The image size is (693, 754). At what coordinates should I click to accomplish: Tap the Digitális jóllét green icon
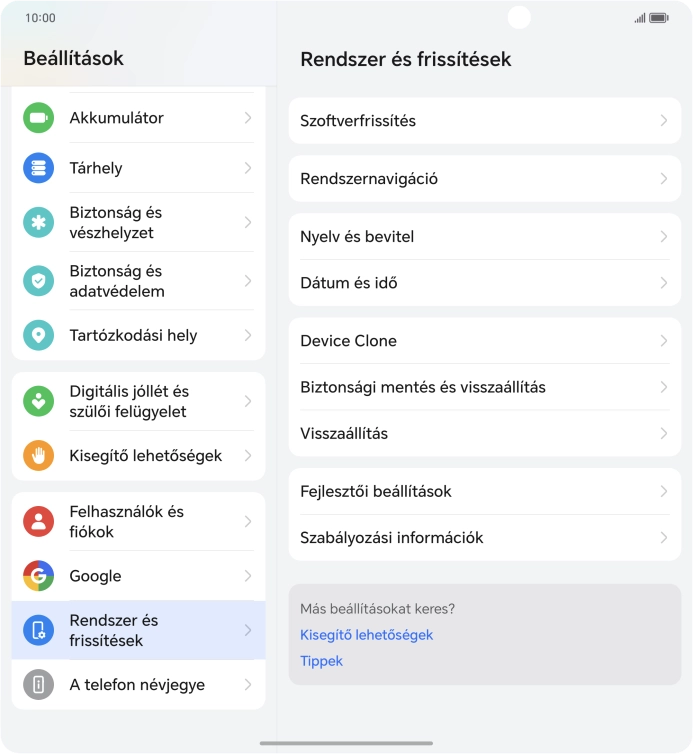click(38, 401)
